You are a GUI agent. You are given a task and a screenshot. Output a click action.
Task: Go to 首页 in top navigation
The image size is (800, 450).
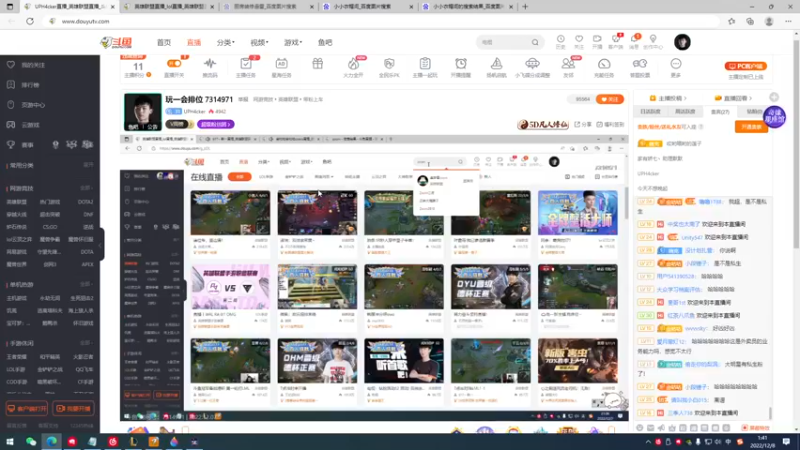tap(164, 43)
